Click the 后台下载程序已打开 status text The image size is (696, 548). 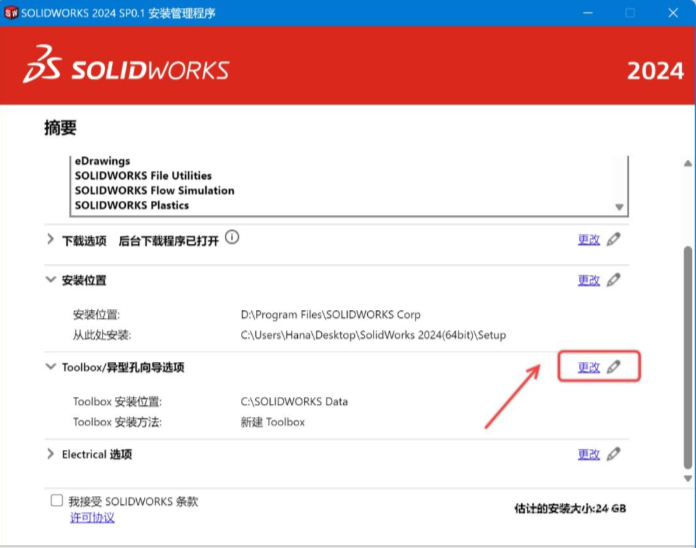(169, 241)
